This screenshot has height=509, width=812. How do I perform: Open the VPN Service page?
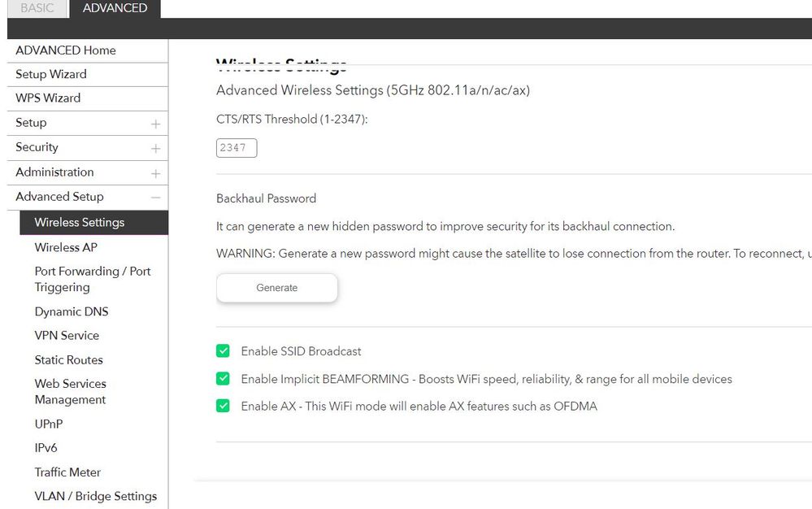point(67,335)
